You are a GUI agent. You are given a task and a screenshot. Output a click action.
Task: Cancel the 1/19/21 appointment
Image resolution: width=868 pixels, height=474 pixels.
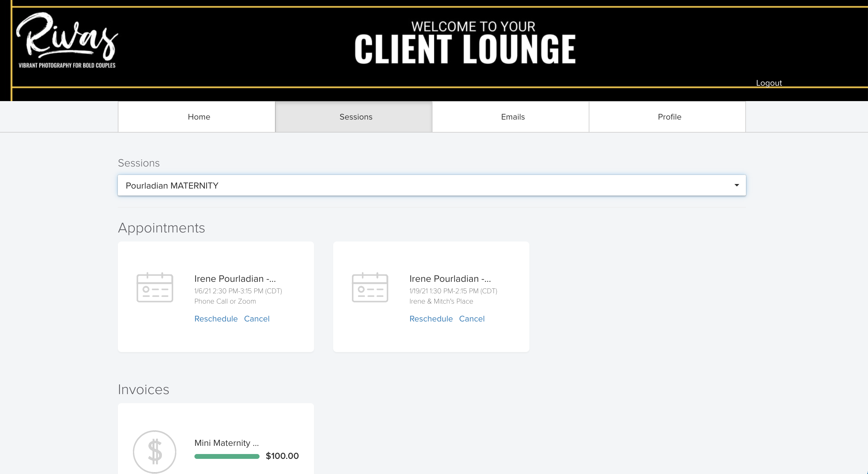coord(471,318)
